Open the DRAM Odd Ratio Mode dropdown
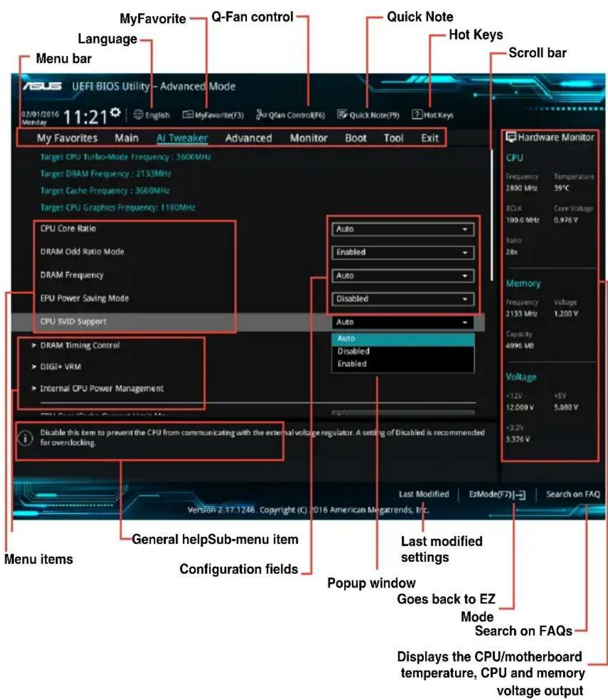The width and height of the screenshot is (608, 700). [403, 252]
